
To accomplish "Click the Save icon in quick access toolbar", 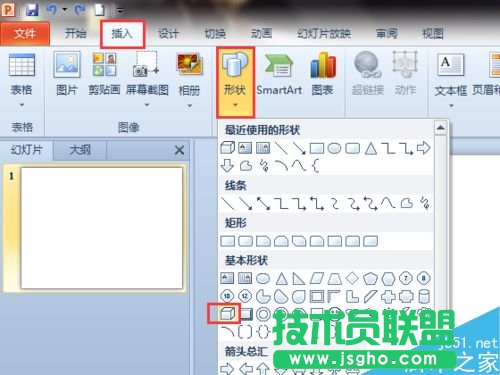I will 32,10.
